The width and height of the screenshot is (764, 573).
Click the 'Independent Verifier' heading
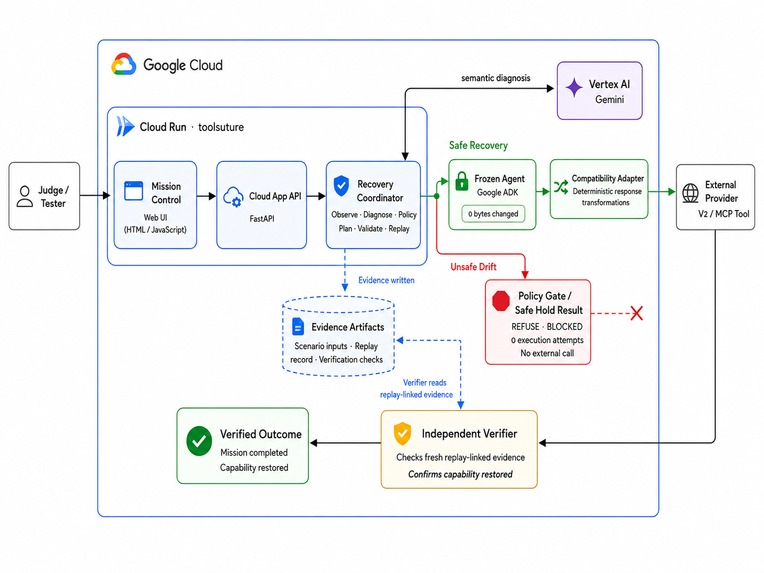pos(469,434)
